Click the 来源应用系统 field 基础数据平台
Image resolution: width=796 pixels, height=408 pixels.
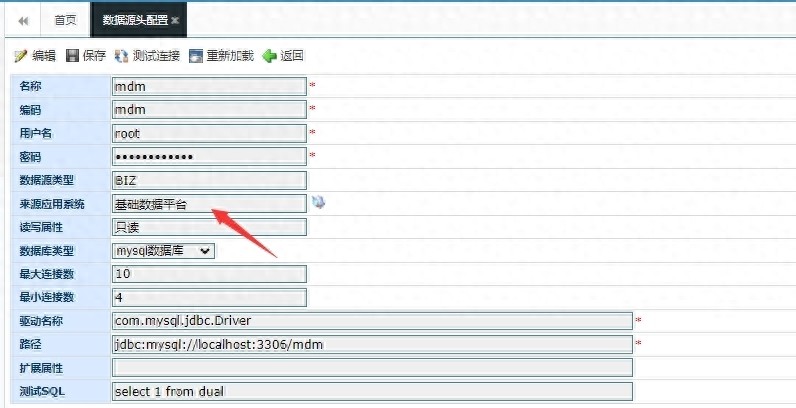tap(209, 204)
